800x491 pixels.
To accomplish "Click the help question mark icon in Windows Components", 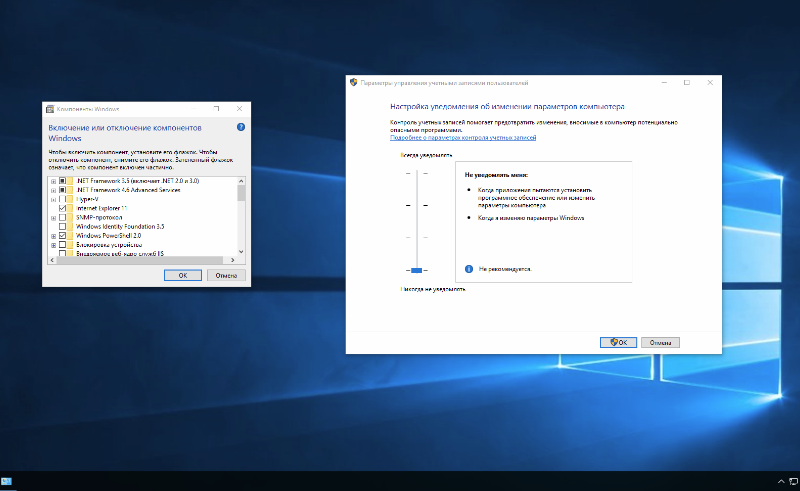I will point(241,127).
